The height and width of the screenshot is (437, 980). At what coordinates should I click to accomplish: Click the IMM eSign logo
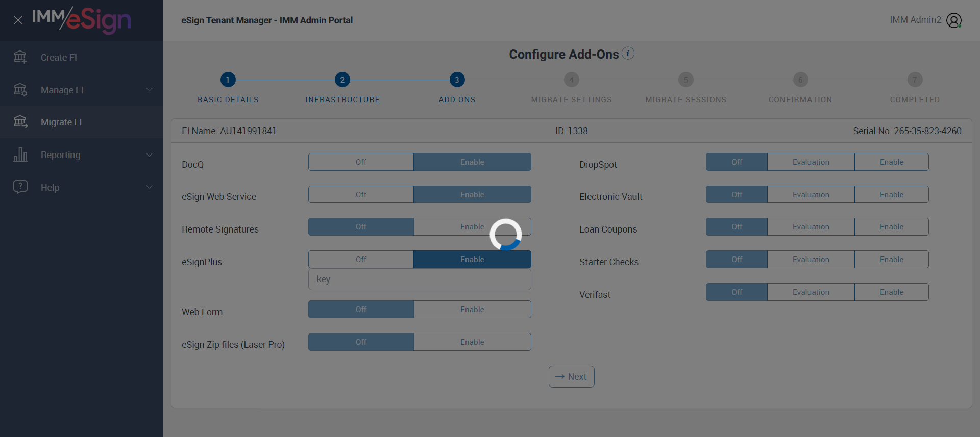coord(82,20)
